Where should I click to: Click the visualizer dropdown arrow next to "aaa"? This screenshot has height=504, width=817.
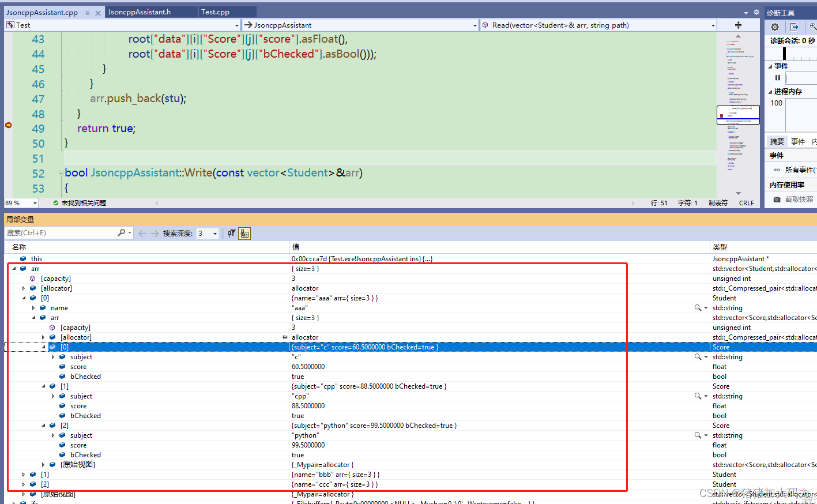(706, 308)
